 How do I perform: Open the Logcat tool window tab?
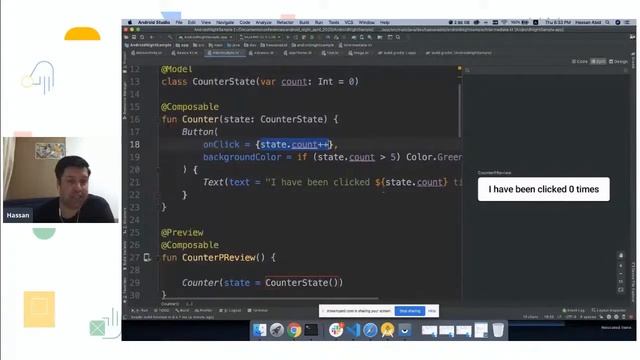(x=231, y=311)
